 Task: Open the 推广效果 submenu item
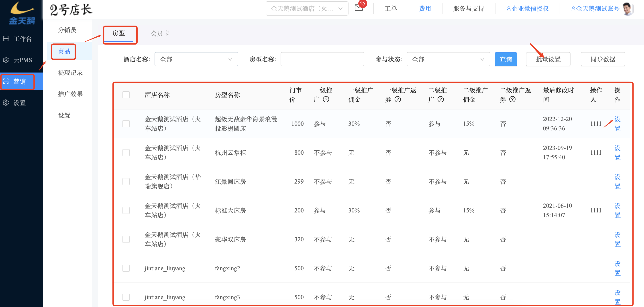(70, 94)
